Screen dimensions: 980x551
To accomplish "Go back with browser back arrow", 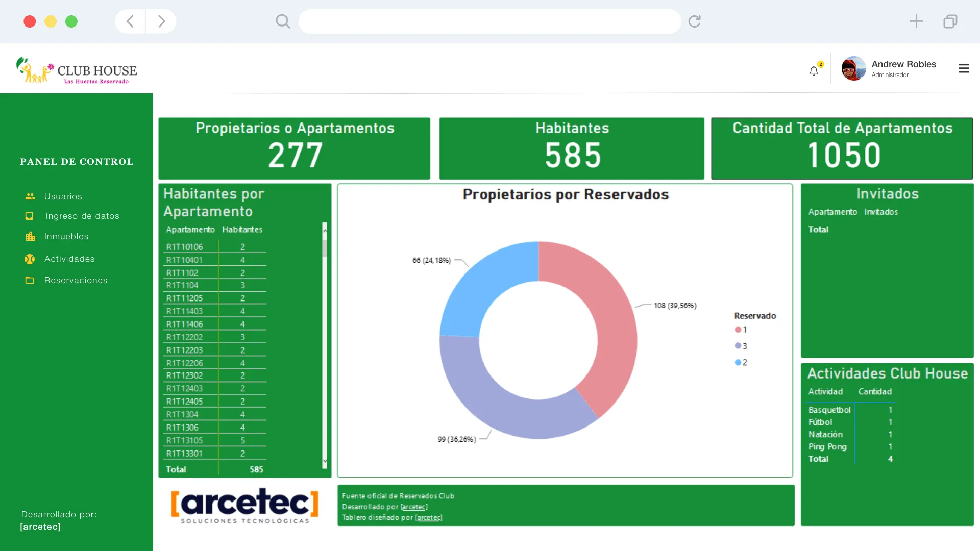I will (130, 21).
